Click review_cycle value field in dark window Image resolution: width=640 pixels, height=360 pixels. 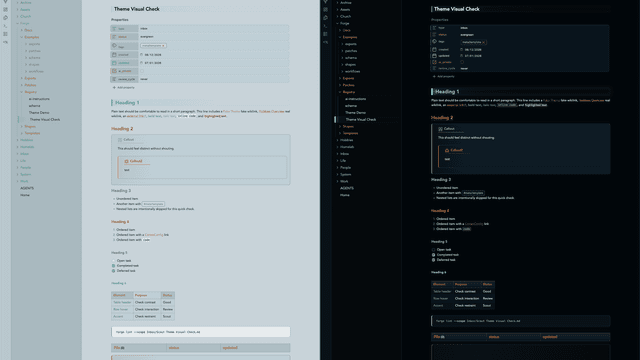pyautogui.click(x=533, y=69)
